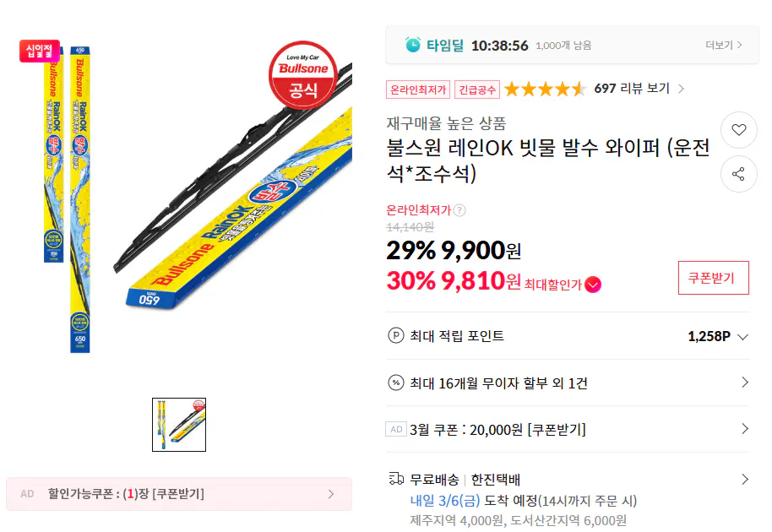Click the percent installment icon
Image resolution: width=772 pixels, height=532 pixels.
tap(395, 383)
